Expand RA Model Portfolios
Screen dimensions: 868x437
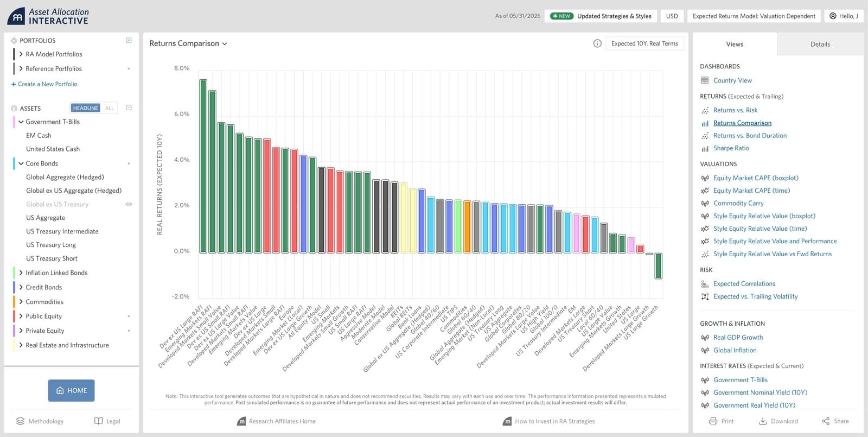pyautogui.click(x=21, y=54)
